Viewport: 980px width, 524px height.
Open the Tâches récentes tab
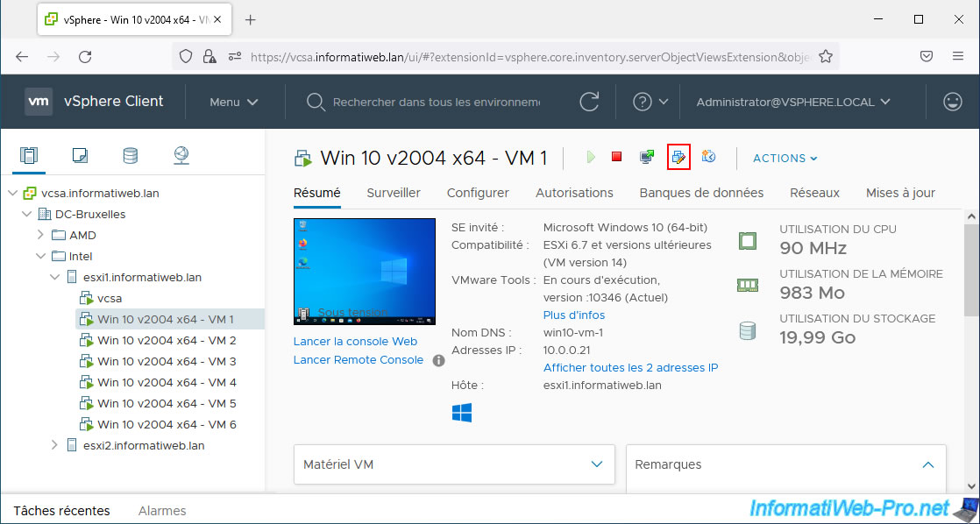62,511
